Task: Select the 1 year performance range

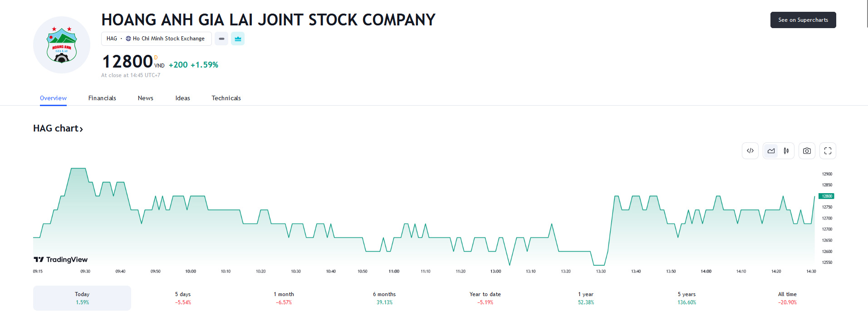Action: (x=585, y=298)
